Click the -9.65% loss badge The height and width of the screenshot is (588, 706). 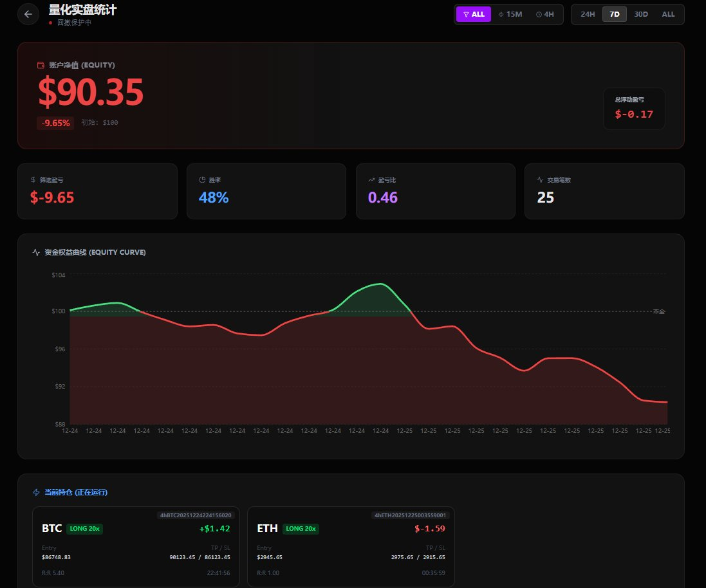point(55,123)
